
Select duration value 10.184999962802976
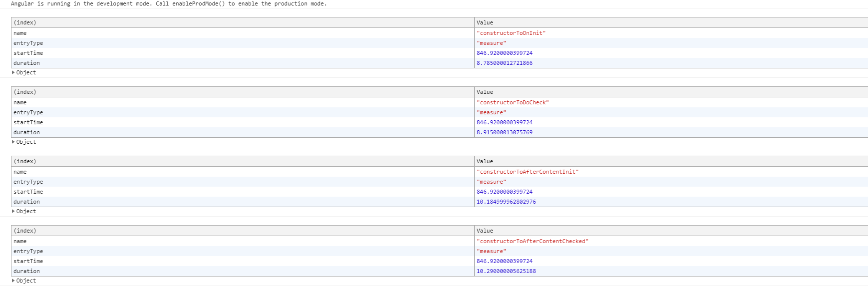point(506,202)
